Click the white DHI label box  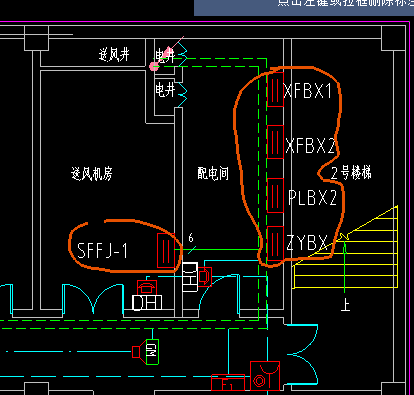tap(147, 303)
